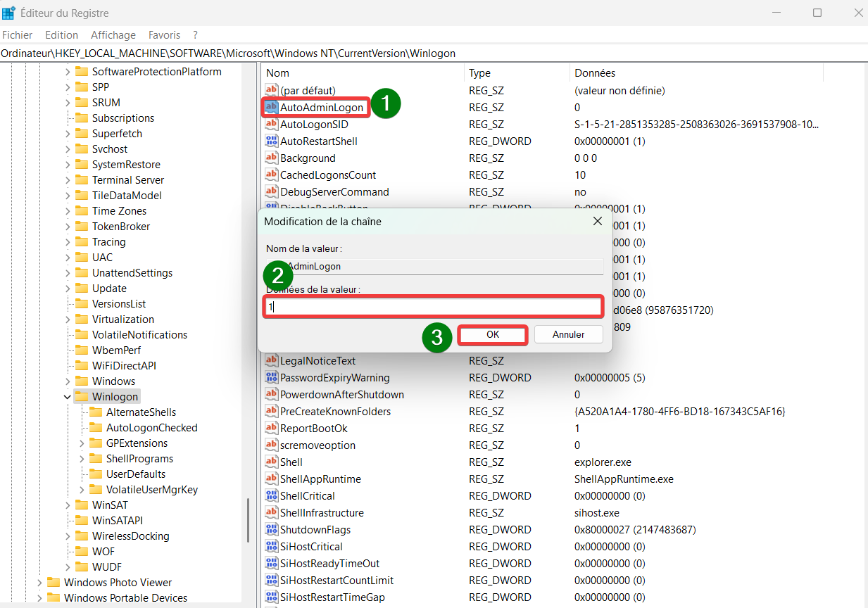868x608 pixels.
Task: Select the AutoAdminLogon string value icon
Action: pos(272,107)
